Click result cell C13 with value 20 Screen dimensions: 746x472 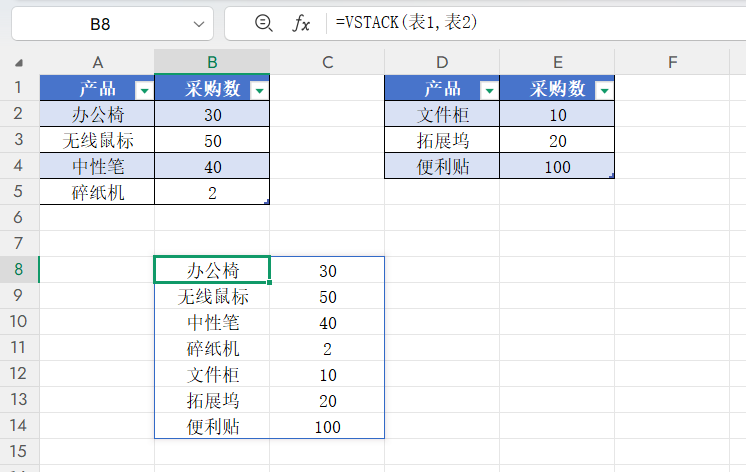327,400
